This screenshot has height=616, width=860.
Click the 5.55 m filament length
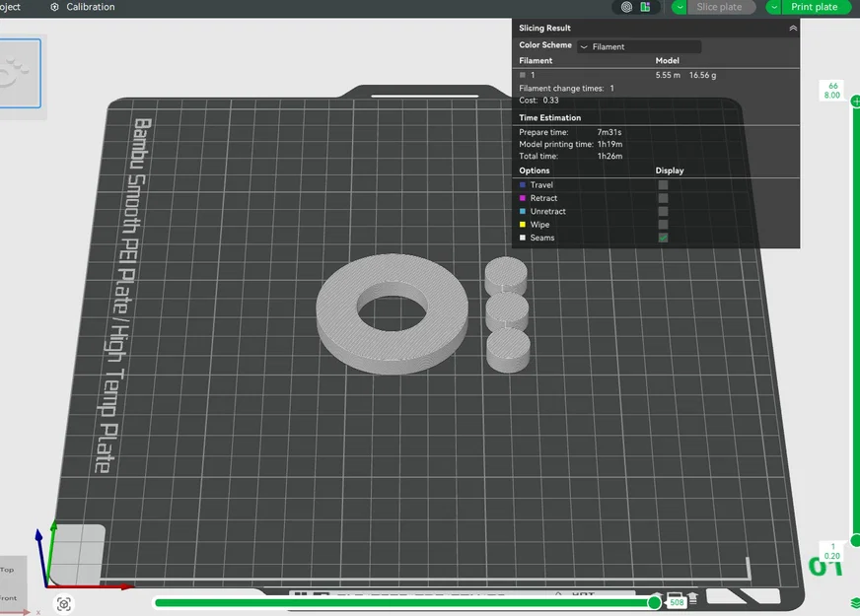[x=668, y=75]
